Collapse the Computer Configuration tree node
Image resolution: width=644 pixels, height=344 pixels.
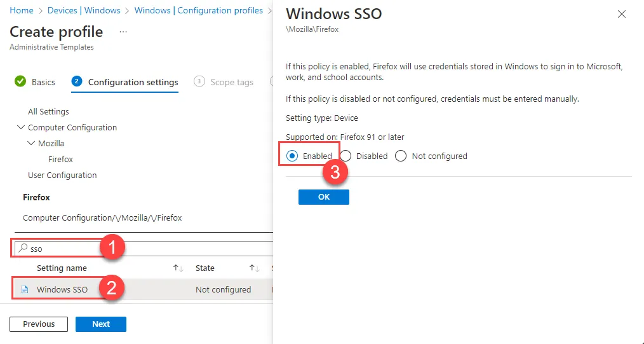pyautogui.click(x=20, y=127)
